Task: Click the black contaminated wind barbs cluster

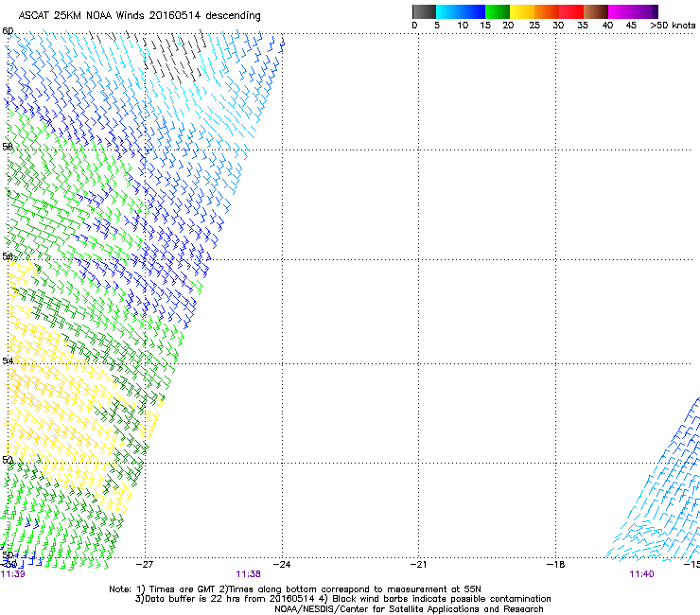Action: tap(174, 56)
